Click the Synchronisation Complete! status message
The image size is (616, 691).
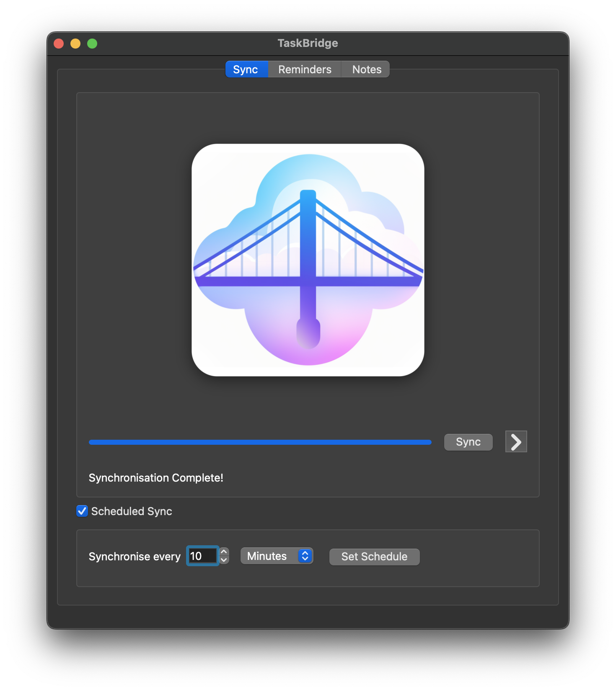point(156,478)
